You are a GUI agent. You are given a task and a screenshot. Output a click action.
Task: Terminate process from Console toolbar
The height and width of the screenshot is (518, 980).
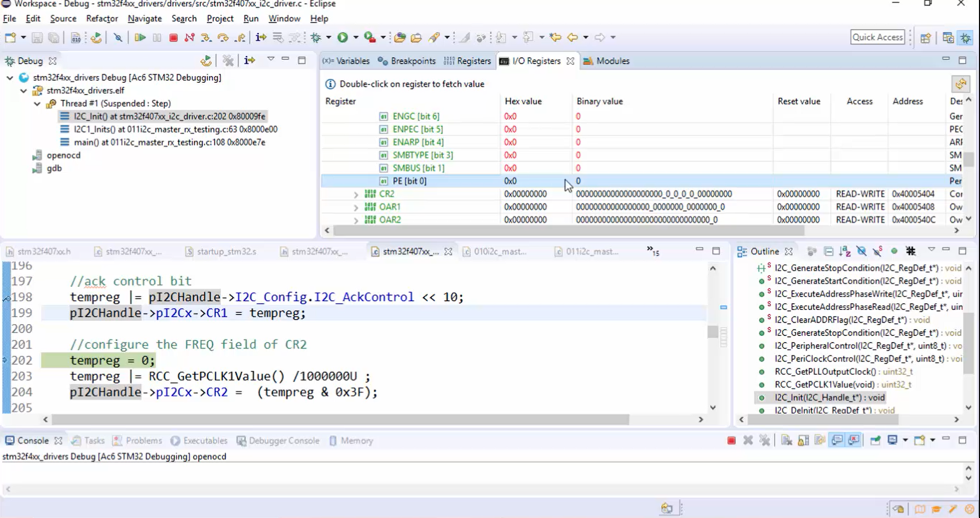[x=731, y=440]
